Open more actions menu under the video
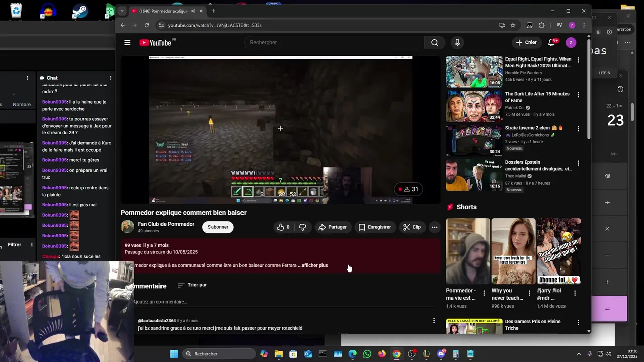The width and height of the screenshot is (644, 362). coord(435,227)
